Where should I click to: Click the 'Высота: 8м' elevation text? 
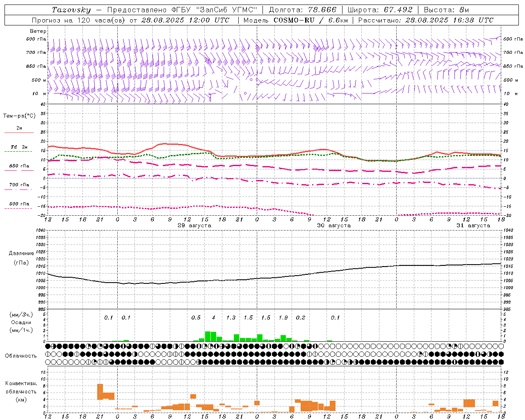tap(446, 10)
